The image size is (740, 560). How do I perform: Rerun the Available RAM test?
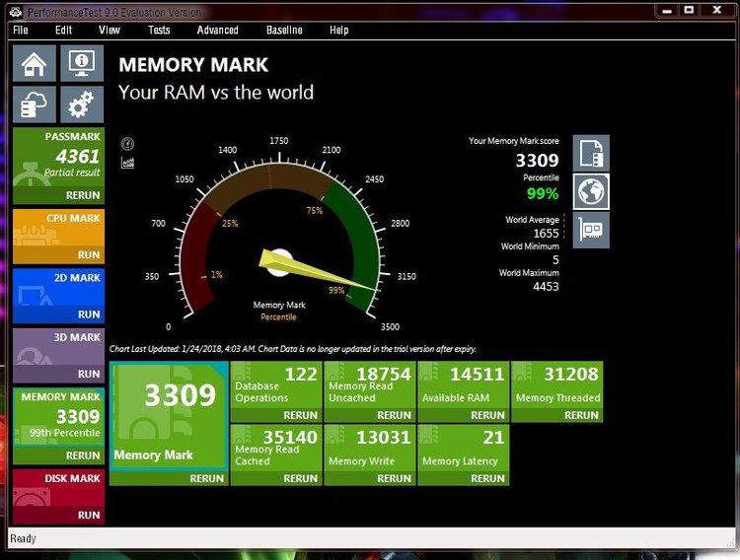(487, 415)
